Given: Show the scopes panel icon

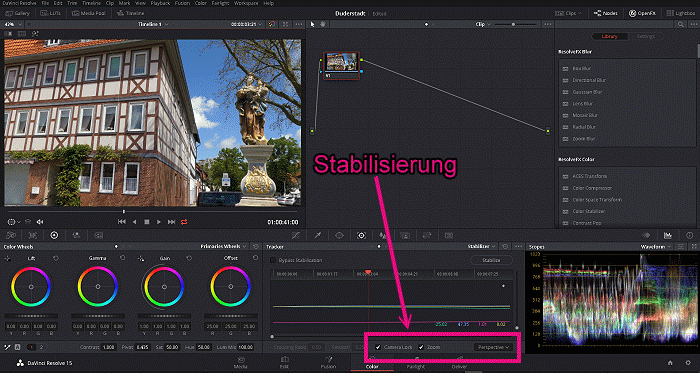Looking at the screenshot, I should (668, 235).
